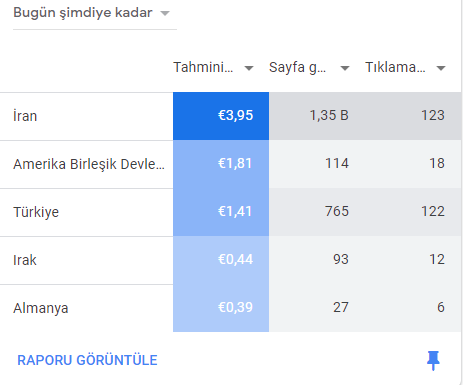
Task: Select the İran country row
Action: pos(231,116)
